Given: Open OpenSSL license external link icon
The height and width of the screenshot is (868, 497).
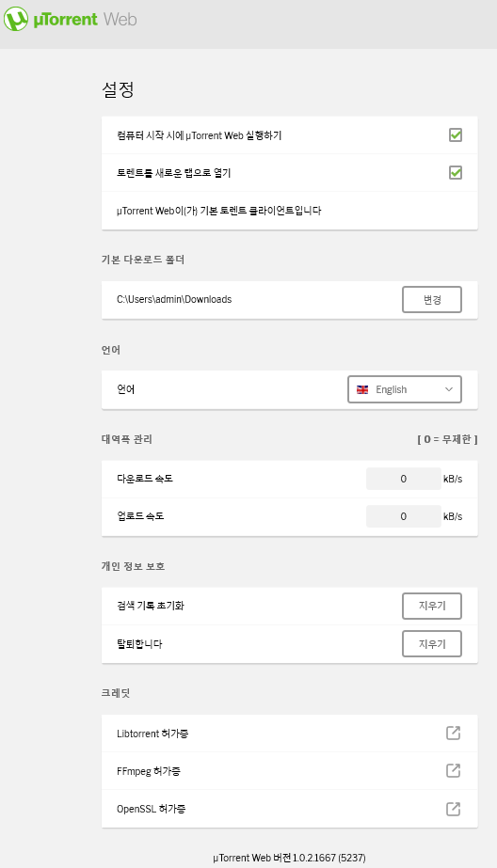Looking at the screenshot, I should tap(453, 809).
